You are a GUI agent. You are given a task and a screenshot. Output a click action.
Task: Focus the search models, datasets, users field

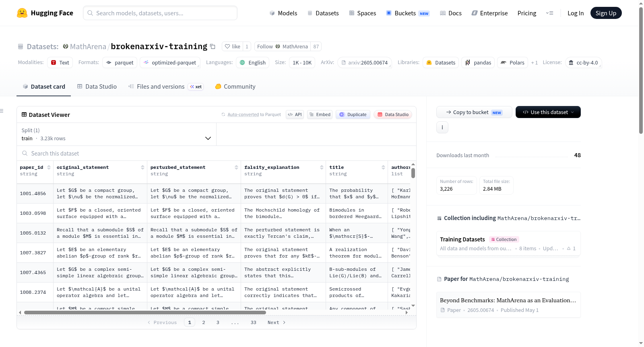[x=160, y=13]
